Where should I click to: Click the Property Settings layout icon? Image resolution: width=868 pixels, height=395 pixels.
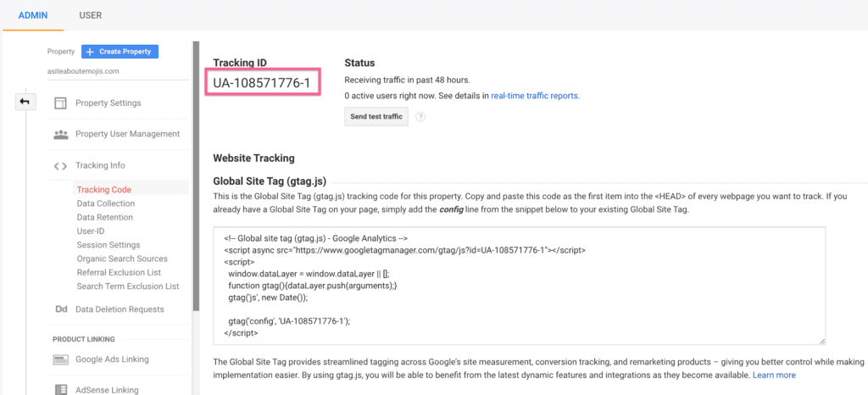coord(60,103)
